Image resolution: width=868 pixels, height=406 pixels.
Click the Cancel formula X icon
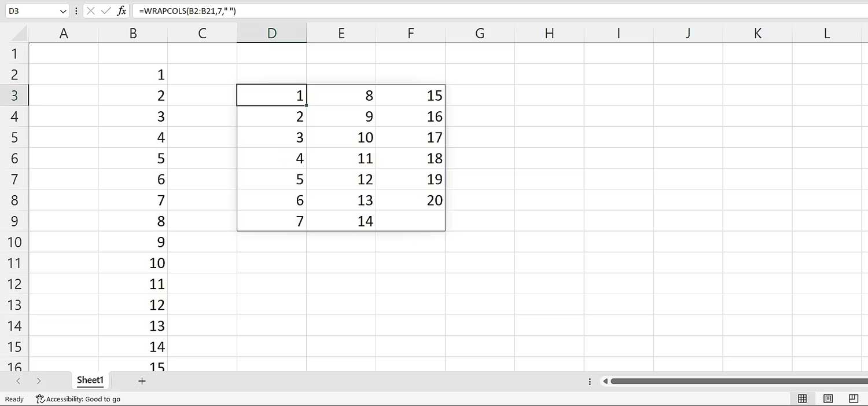tap(91, 11)
